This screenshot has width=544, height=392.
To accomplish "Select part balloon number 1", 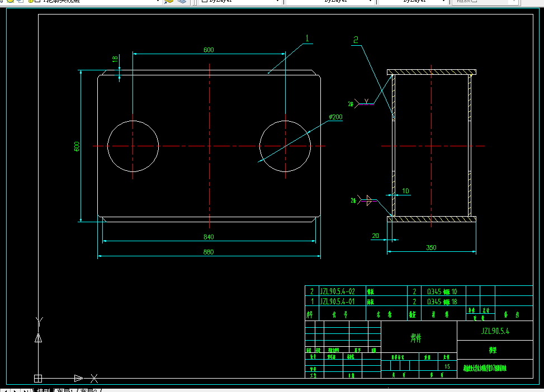I will click(x=308, y=38).
